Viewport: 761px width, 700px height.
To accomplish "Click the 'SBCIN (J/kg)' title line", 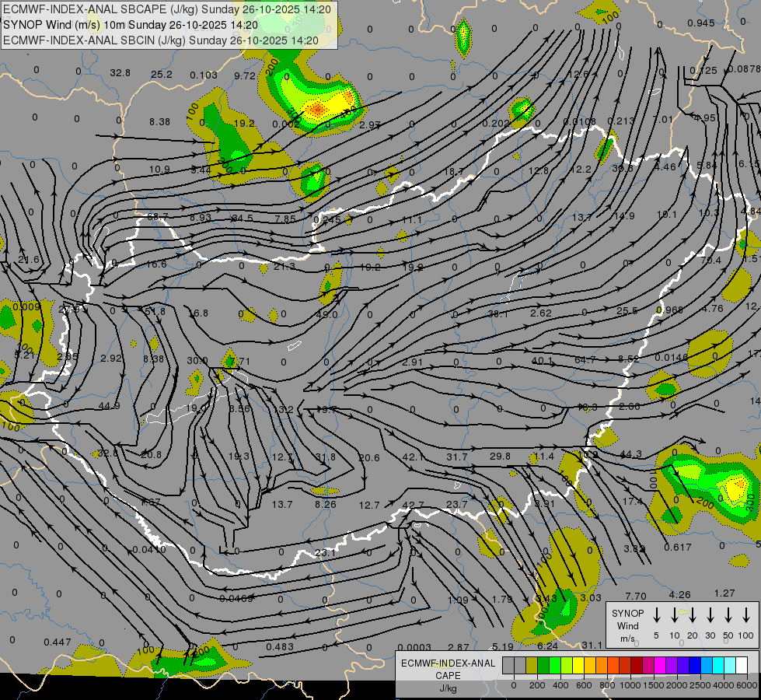I will (161, 40).
